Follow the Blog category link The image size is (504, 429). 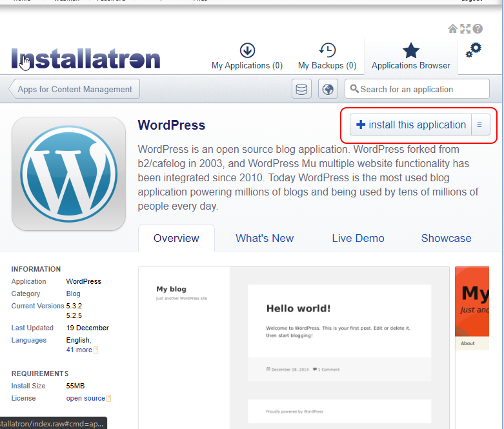[x=74, y=294]
